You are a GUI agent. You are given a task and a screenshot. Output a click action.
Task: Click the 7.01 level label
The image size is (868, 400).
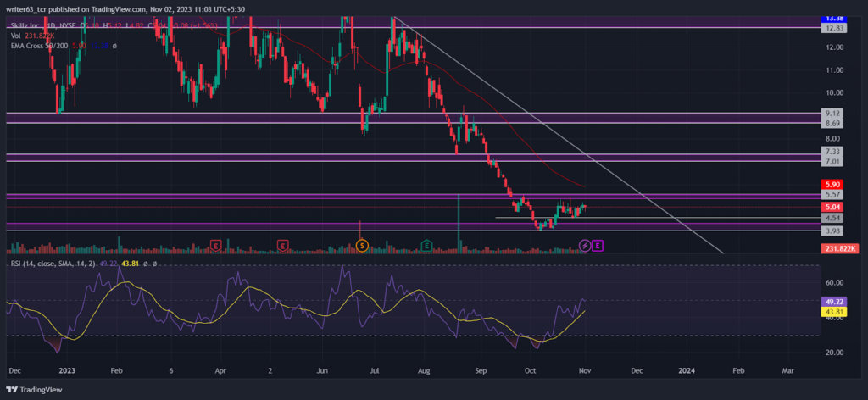tap(833, 162)
